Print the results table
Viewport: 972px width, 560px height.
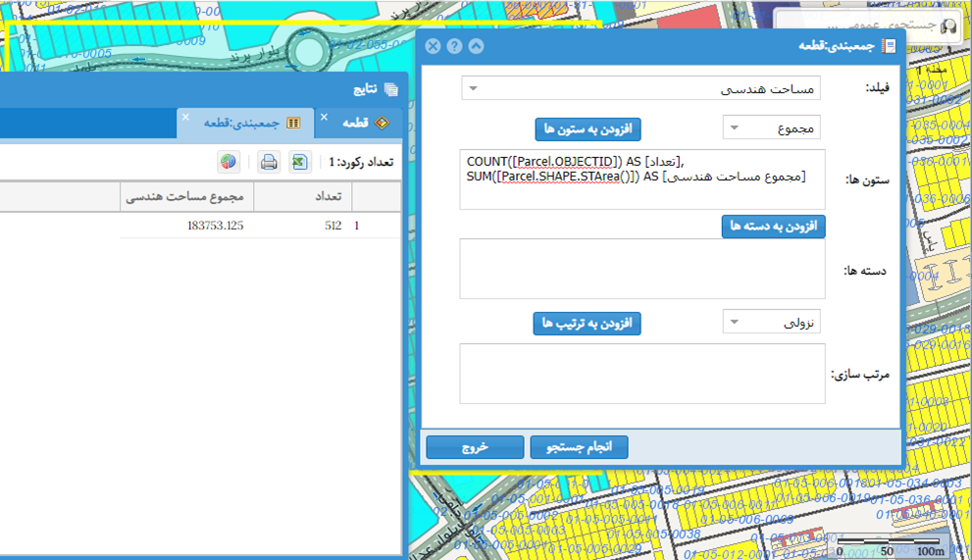[x=269, y=162]
